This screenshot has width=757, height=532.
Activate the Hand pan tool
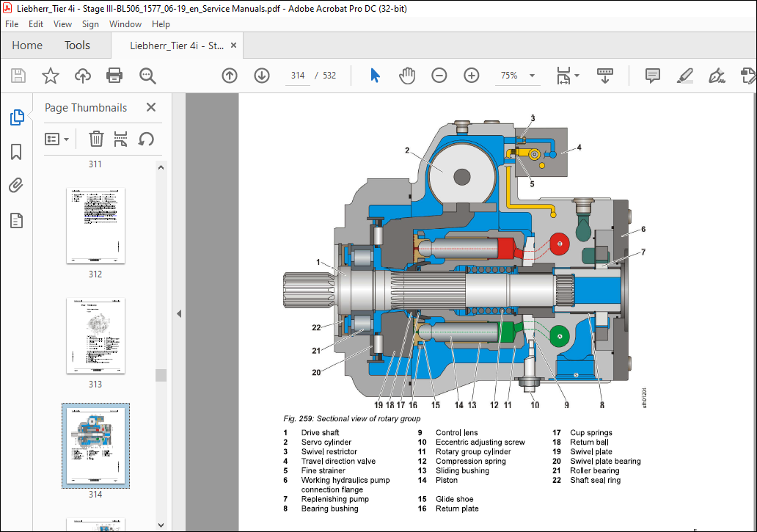[x=407, y=76]
